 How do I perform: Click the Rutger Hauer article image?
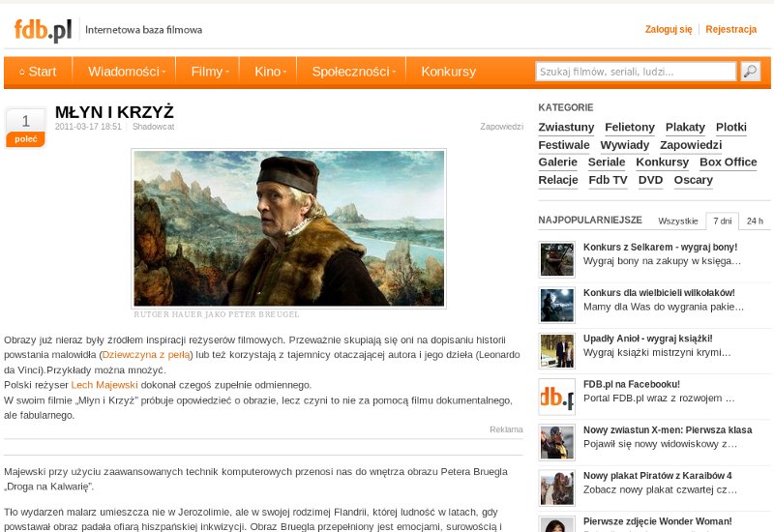click(x=288, y=228)
